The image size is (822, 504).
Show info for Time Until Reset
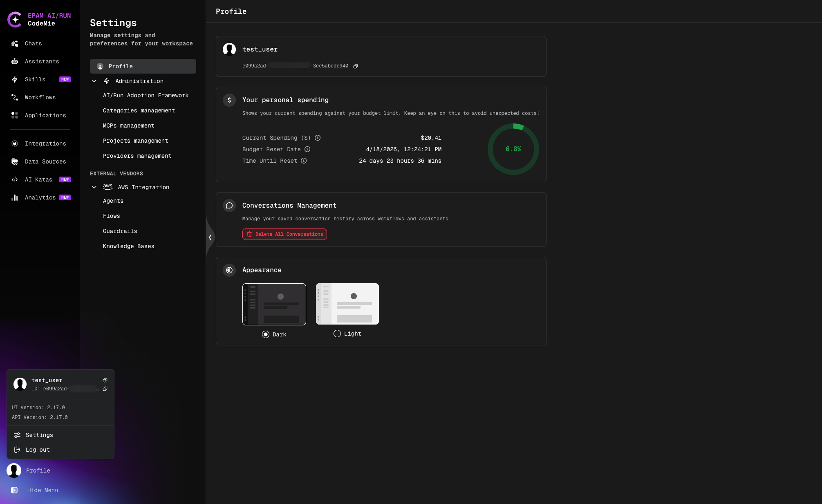pyautogui.click(x=304, y=161)
